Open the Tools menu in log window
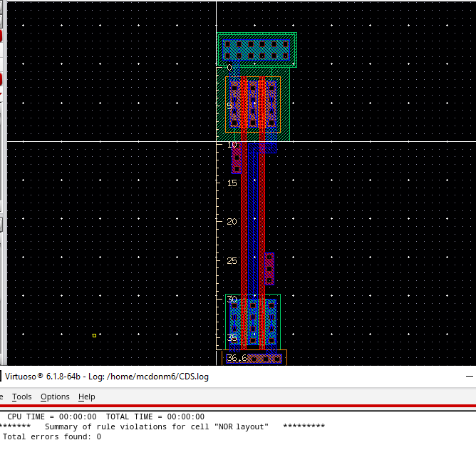 (21, 397)
